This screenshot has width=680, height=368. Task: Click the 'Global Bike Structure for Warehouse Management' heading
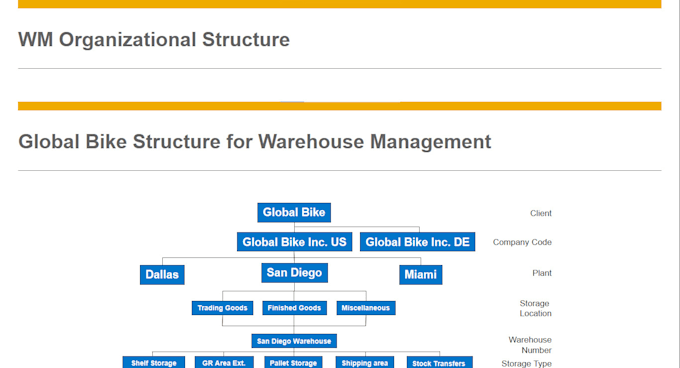tap(255, 142)
